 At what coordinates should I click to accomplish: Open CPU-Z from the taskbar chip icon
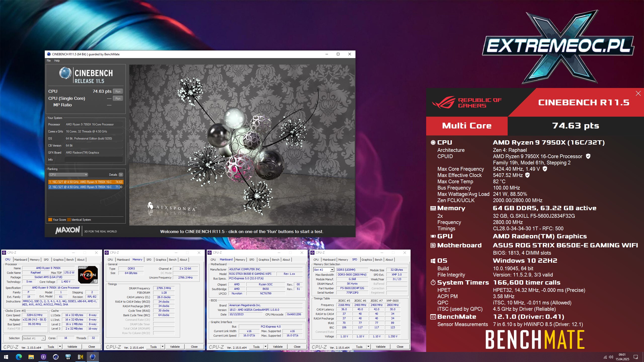43,357
